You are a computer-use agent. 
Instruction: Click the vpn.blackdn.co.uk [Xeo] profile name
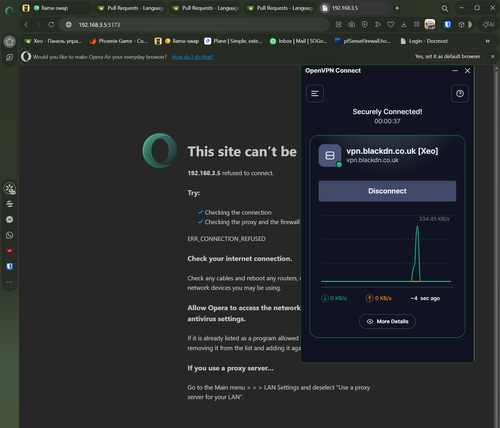392,151
